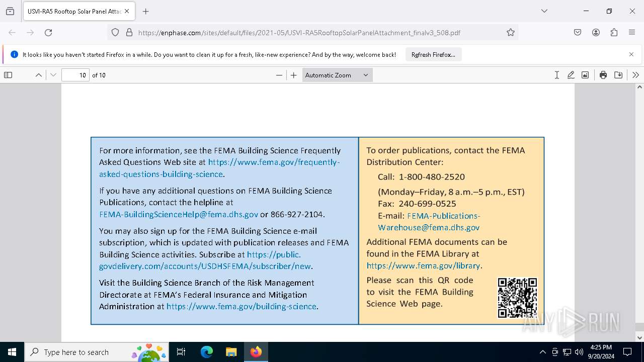Open the Extensions puzzle icon

(x=614, y=32)
